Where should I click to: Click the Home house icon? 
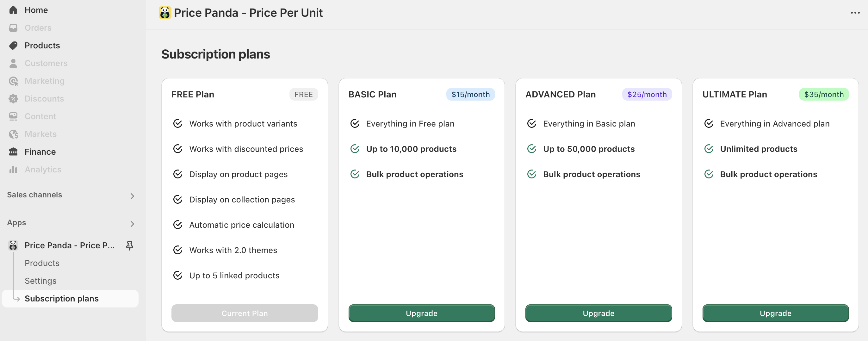click(13, 10)
